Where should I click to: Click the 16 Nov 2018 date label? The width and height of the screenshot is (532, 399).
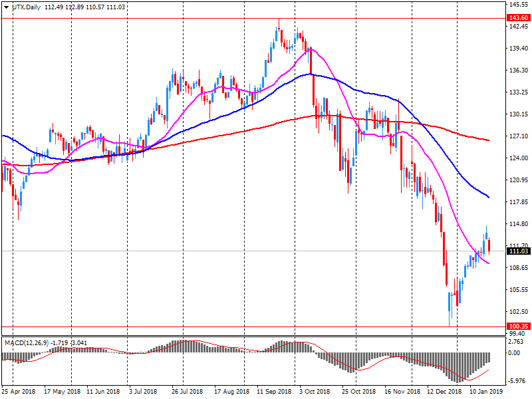(402, 392)
